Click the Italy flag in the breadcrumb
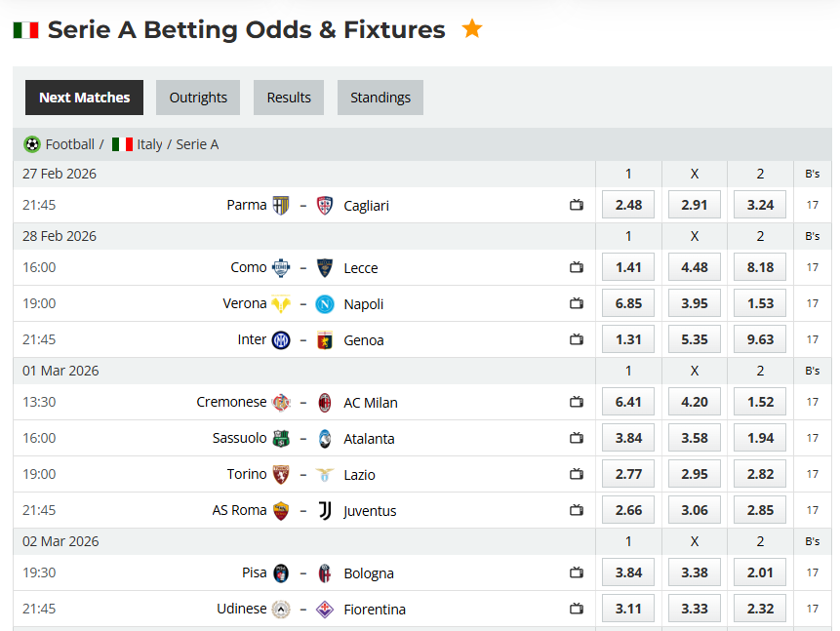The image size is (840, 631). coord(121,143)
